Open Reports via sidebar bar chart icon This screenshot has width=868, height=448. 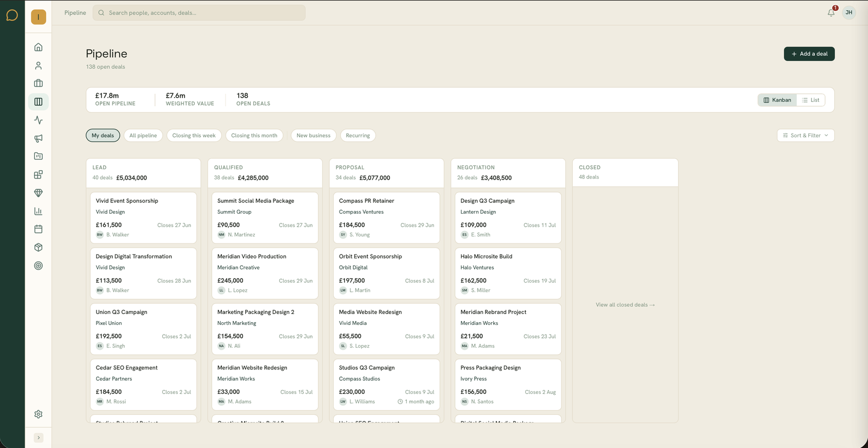[39, 211]
